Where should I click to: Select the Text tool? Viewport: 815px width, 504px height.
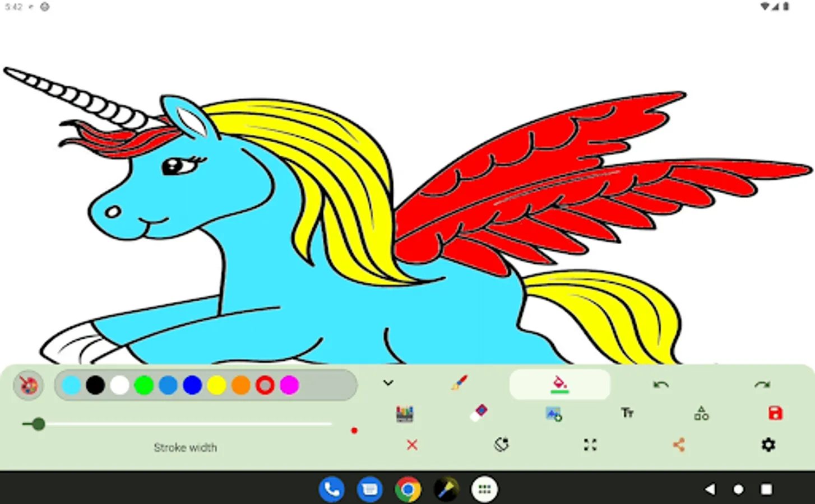point(627,413)
